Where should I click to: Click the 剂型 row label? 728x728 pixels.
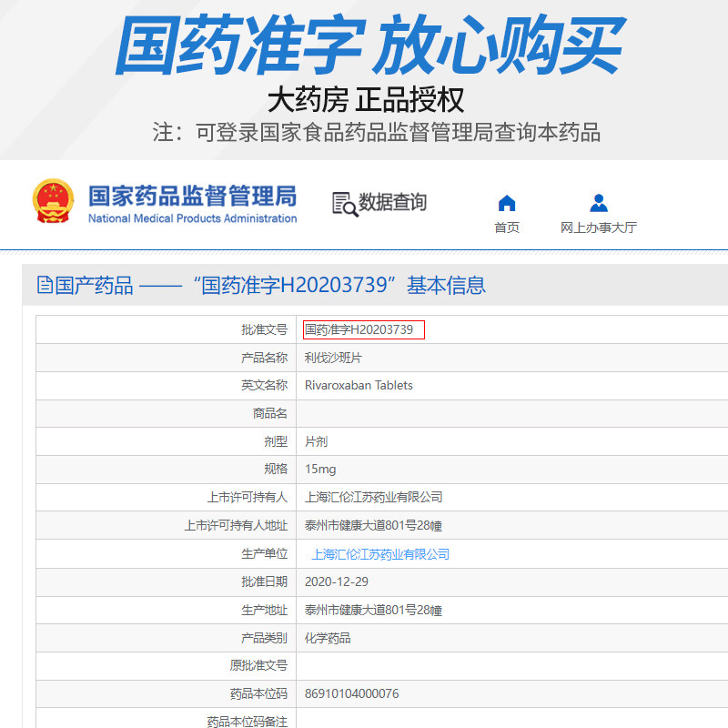click(276, 441)
